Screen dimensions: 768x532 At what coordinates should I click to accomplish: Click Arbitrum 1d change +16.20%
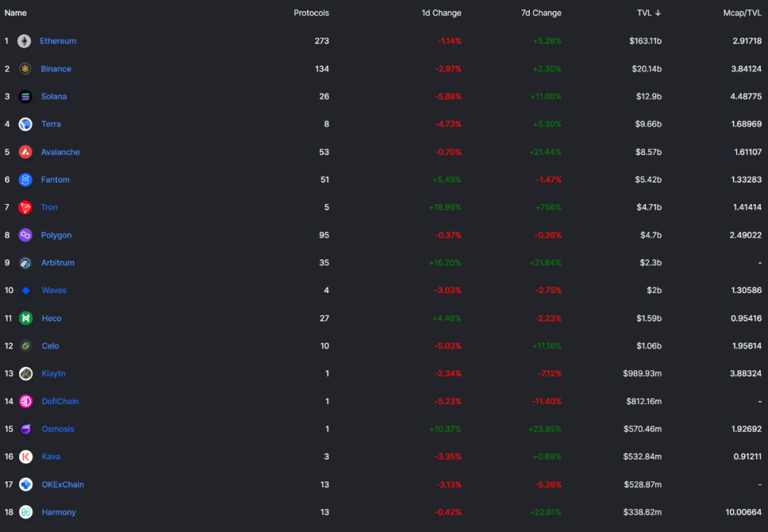pyautogui.click(x=444, y=262)
